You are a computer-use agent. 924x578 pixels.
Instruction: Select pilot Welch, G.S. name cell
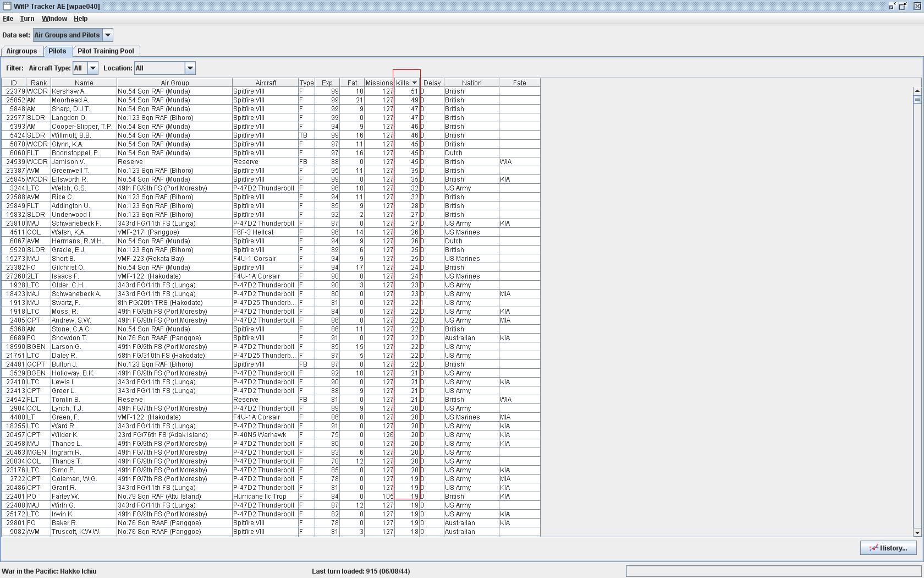coord(84,188)
